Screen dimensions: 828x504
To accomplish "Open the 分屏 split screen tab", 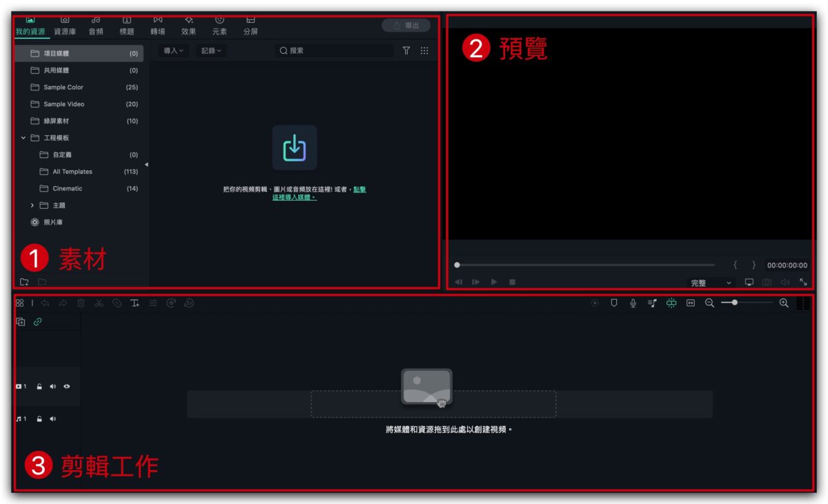I will (x=250, y=27).
